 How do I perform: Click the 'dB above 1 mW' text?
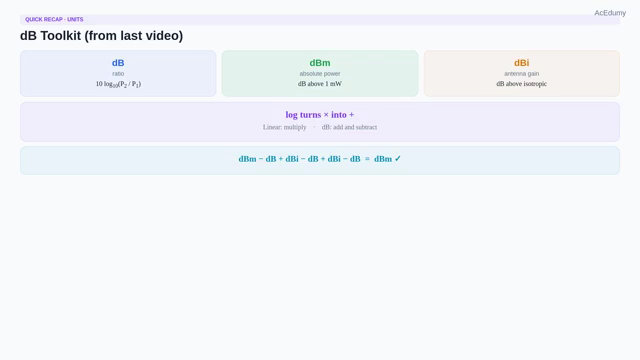tap(320, 84)
